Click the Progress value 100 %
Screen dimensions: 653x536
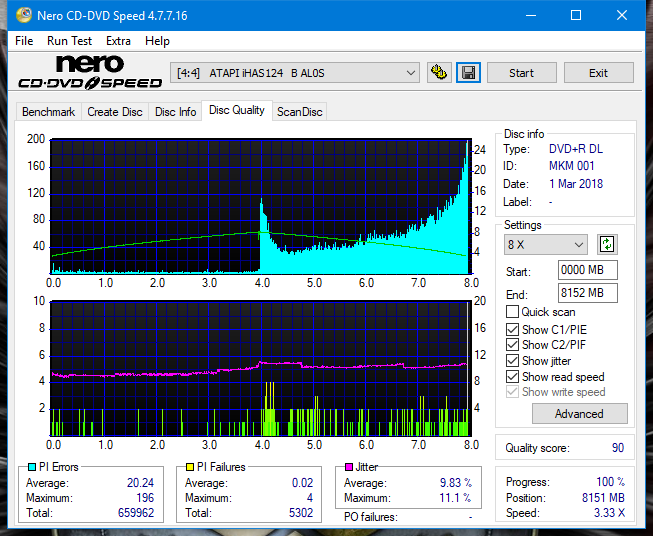(611, 481)
